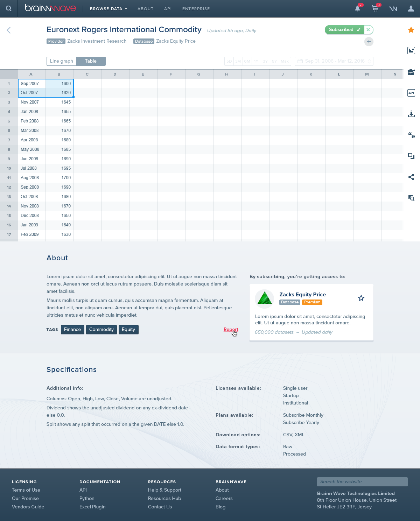Click the W logo icon in top bar
420x521 pixels.
click(x=393, y=9)
